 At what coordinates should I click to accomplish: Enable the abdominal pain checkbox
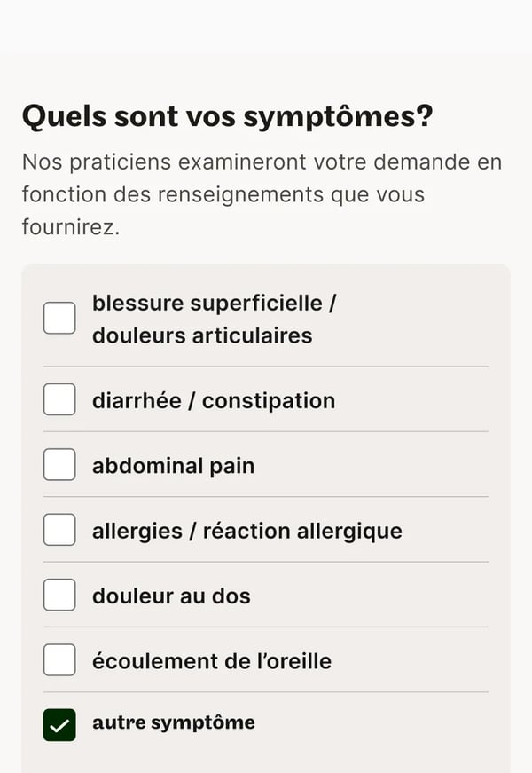(59, 464)
